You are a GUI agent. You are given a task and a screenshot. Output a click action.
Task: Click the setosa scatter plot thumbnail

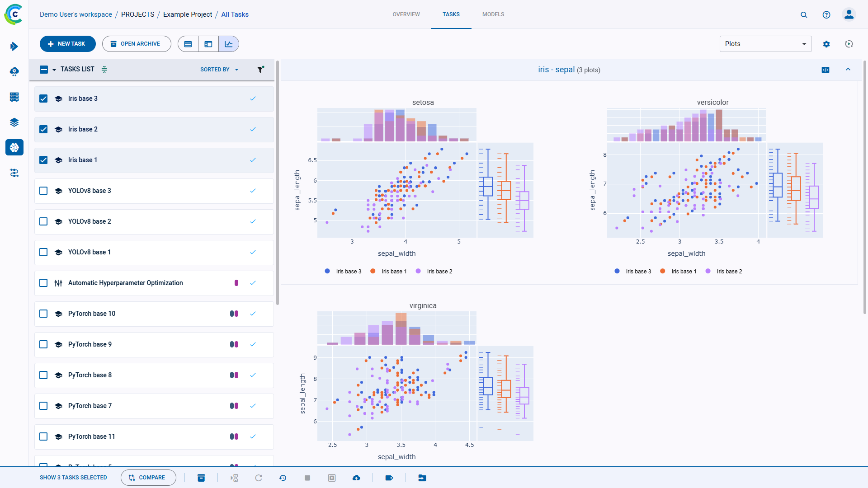tap(397, 191)
